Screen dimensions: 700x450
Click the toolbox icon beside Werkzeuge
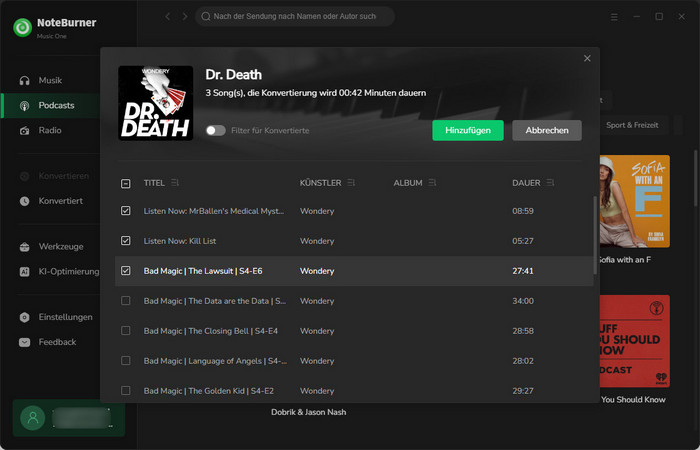25,247
